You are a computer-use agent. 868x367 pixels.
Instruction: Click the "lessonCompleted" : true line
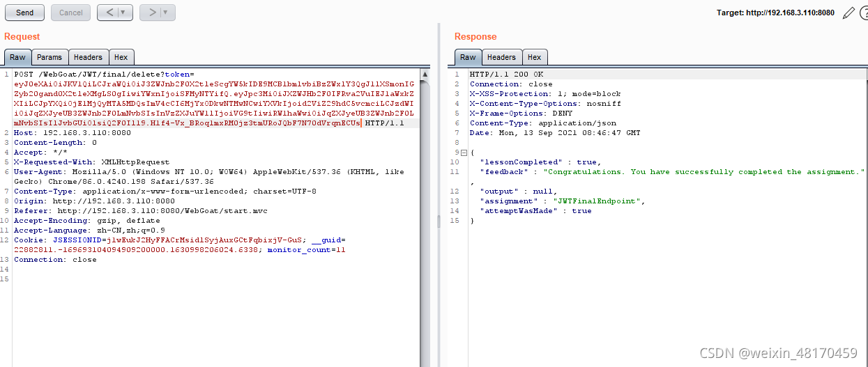pyautogui.click(x=540, y=162)
